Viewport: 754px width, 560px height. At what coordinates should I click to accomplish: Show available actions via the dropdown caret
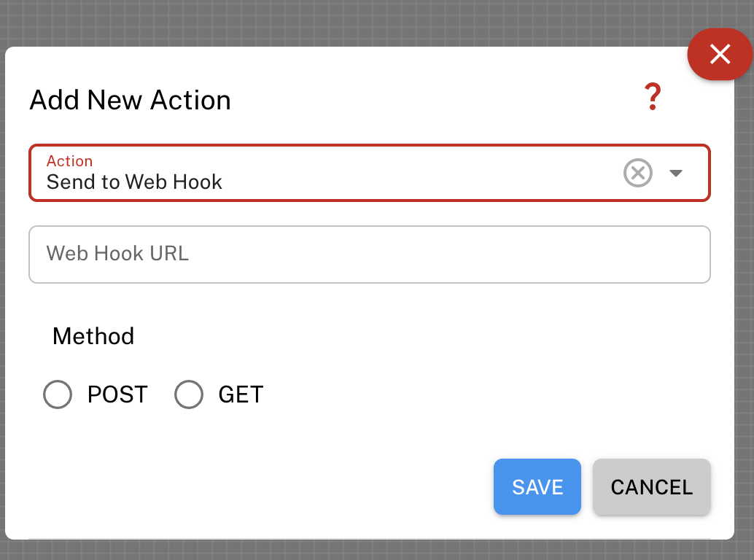[x=677, y=173]
